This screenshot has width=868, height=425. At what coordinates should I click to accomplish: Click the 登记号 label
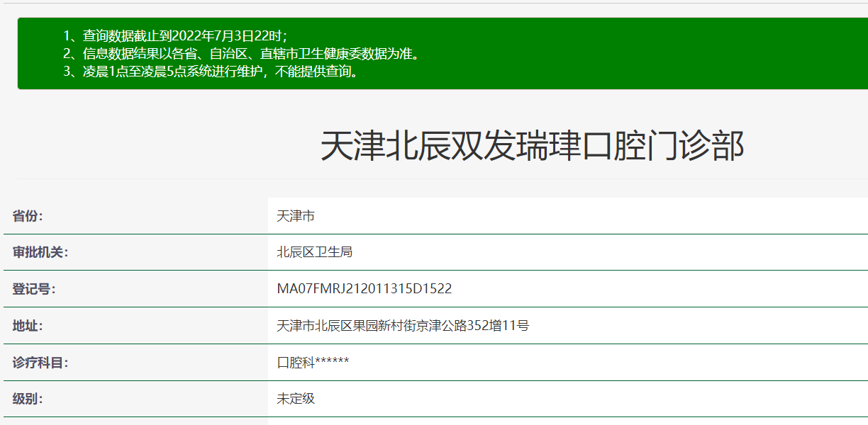34,289
